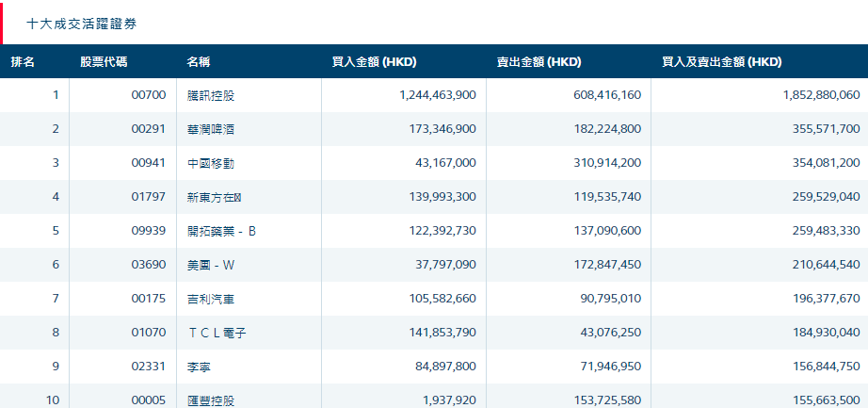Click sell amount 608,416,160
Image resolution: width=868 pixels, height=408 pixels.
point(607,95)
